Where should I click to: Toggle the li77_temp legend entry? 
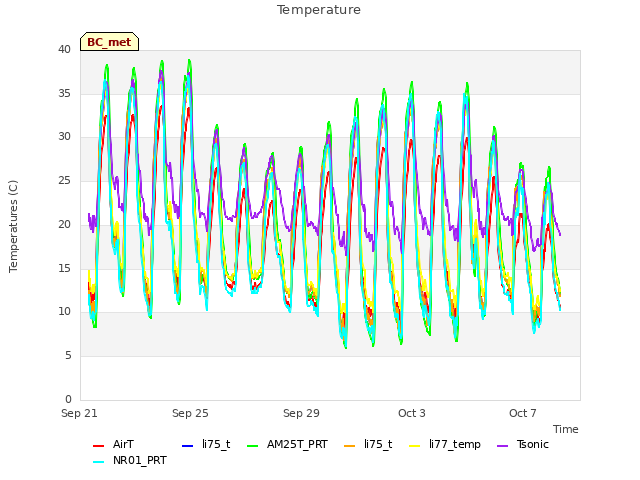point(445,444)
